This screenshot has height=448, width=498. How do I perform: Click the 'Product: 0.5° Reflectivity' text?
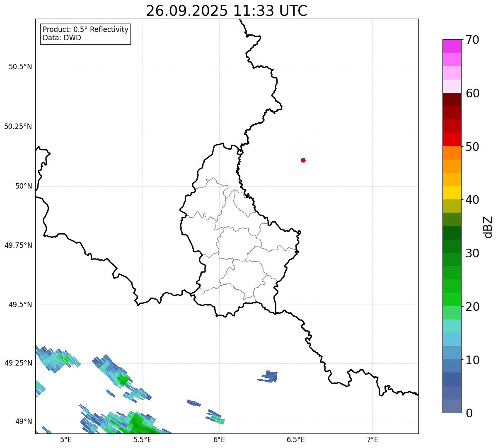coord(85,30)
